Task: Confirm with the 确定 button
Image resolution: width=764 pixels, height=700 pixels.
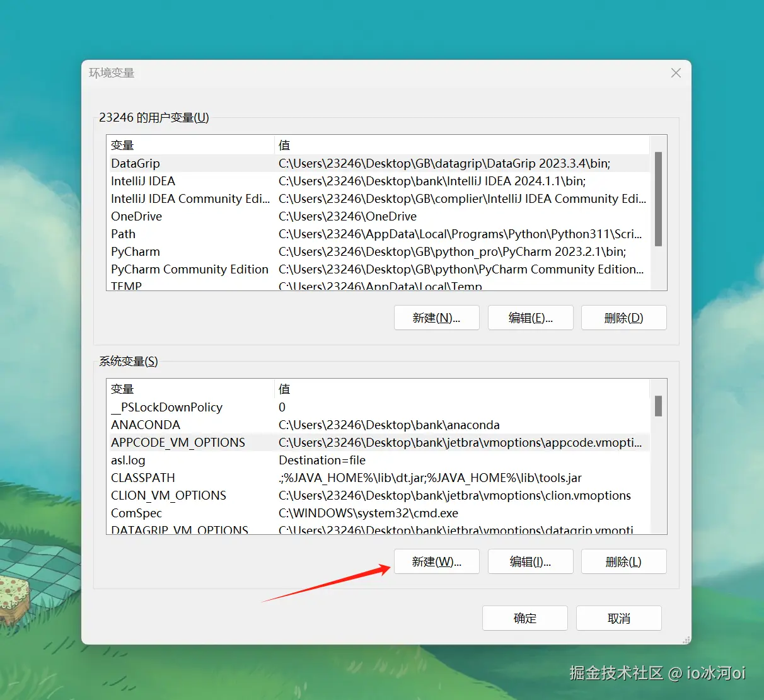Action: (x=525, y=618)
